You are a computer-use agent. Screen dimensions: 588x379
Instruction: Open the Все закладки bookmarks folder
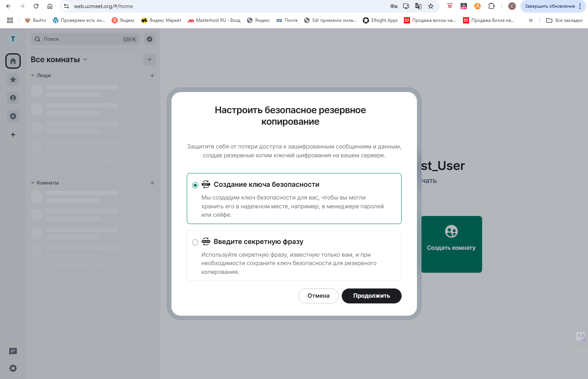(564, 20)
